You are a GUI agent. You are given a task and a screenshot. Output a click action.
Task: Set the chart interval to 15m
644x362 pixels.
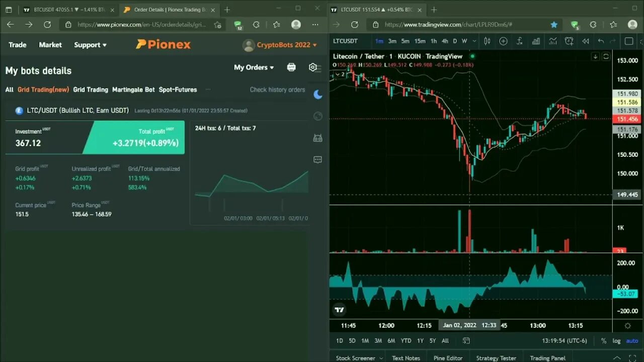click(x=420, y=41)
